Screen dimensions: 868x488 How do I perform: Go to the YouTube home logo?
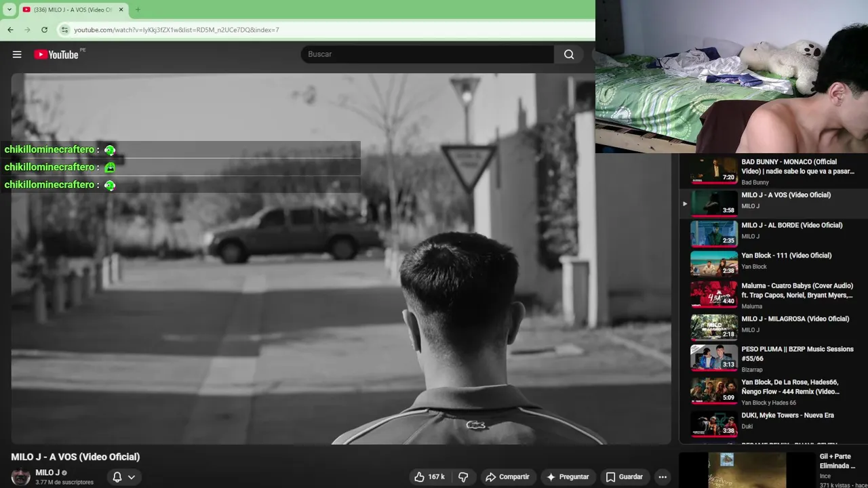[x=56, y=54]
